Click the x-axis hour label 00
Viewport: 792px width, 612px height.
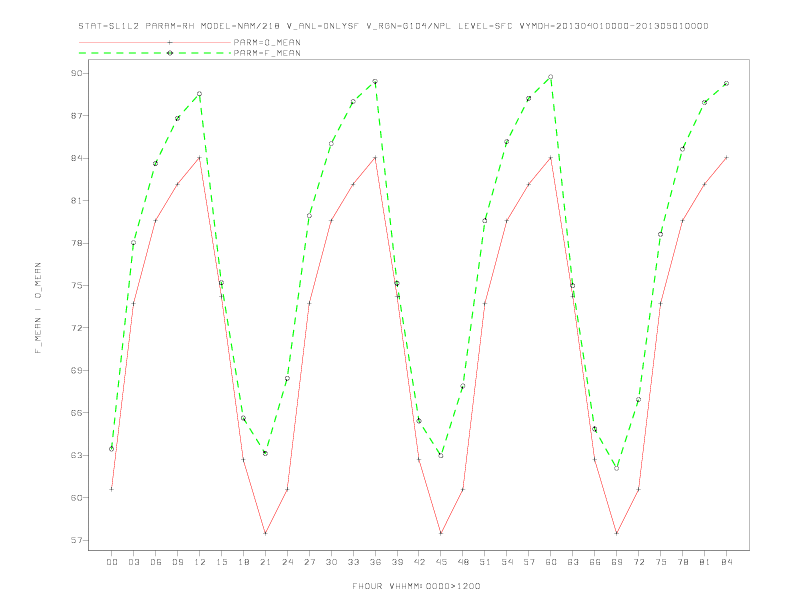[x=112, y=562]
